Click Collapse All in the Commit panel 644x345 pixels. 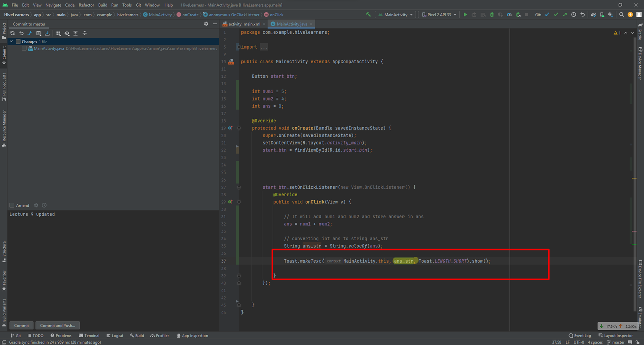(x=84, y=33)
